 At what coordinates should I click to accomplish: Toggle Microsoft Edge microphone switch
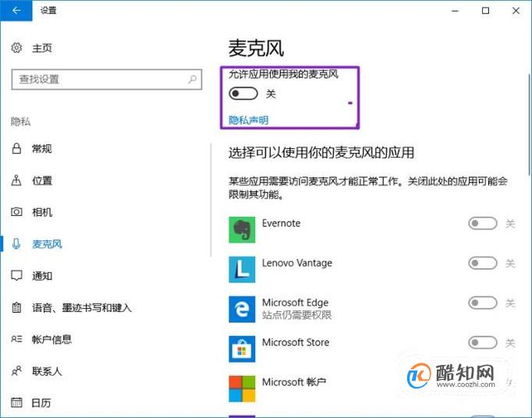483,303
